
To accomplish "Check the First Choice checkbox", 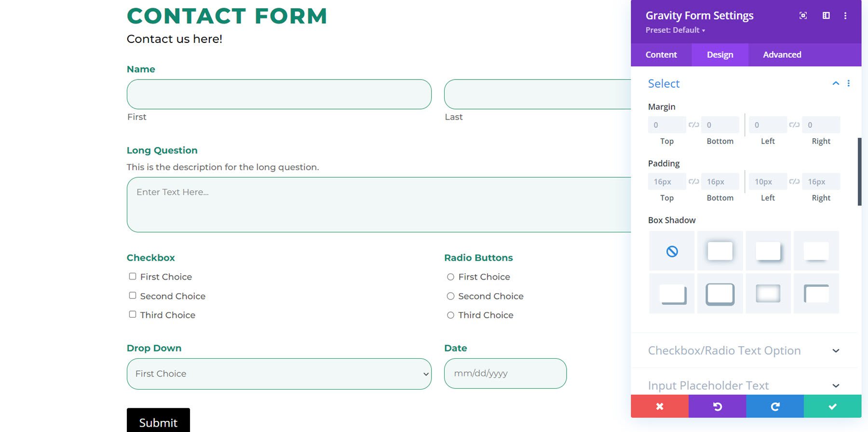I will [132, 276].
